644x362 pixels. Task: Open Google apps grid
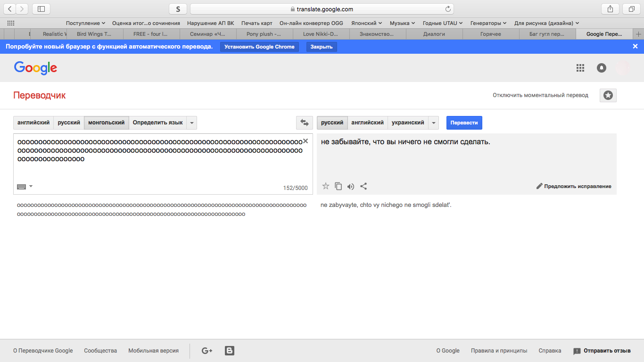pyautogui.click(x=580, y=68)
